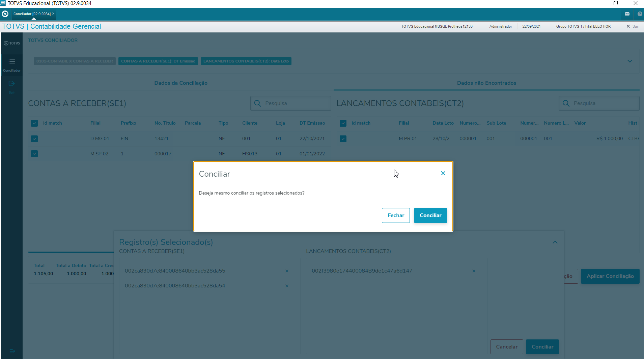Sort by Cliente column header
Screen dimensions: 644x359
[250, 123]
